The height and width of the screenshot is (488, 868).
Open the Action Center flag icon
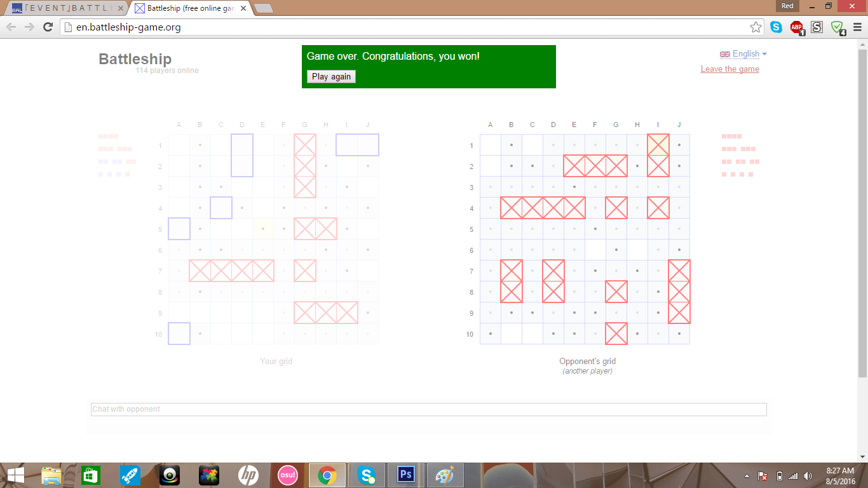(763, 476)
